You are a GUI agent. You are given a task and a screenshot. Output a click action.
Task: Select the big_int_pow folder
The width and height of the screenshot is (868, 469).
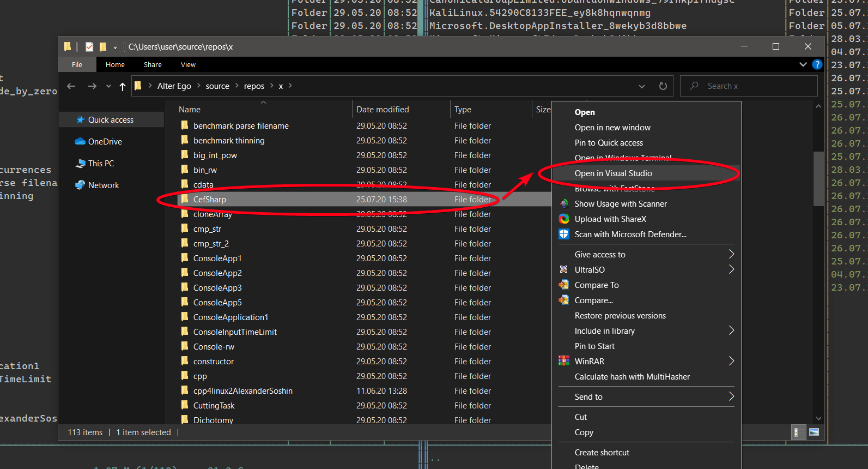click(215, 155)
